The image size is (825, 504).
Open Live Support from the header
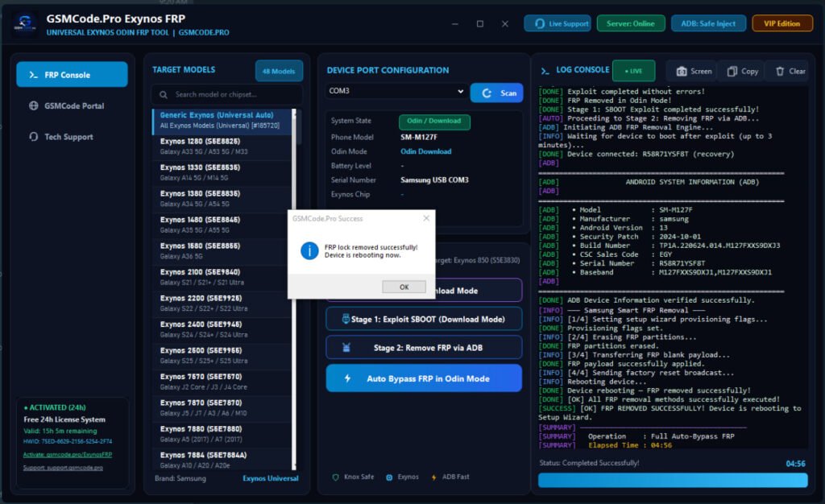[x=558, y=23]
